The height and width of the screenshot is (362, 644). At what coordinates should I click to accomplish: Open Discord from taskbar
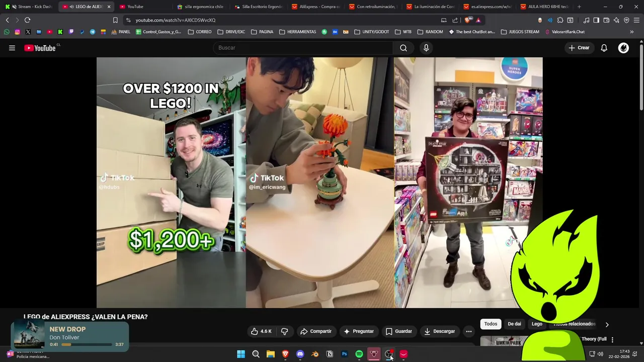tap(300, 354)
